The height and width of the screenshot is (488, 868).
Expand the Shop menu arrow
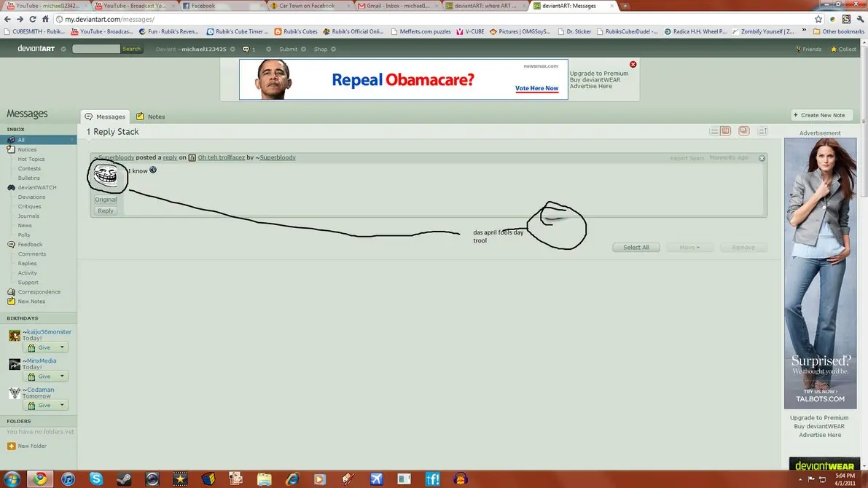333,50
